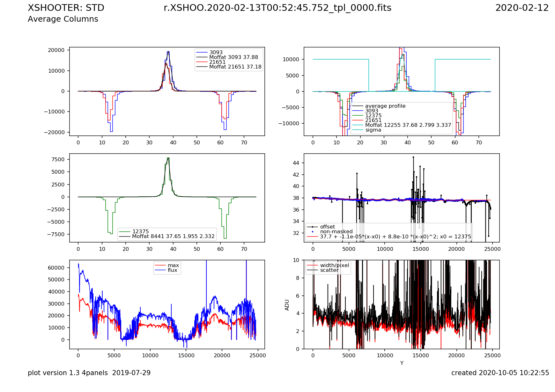Image resolution: width=555 pixels, height=392 pixels.
Task: Click the plot version 1.3 footer text
Action: click(x=89, y=373)
